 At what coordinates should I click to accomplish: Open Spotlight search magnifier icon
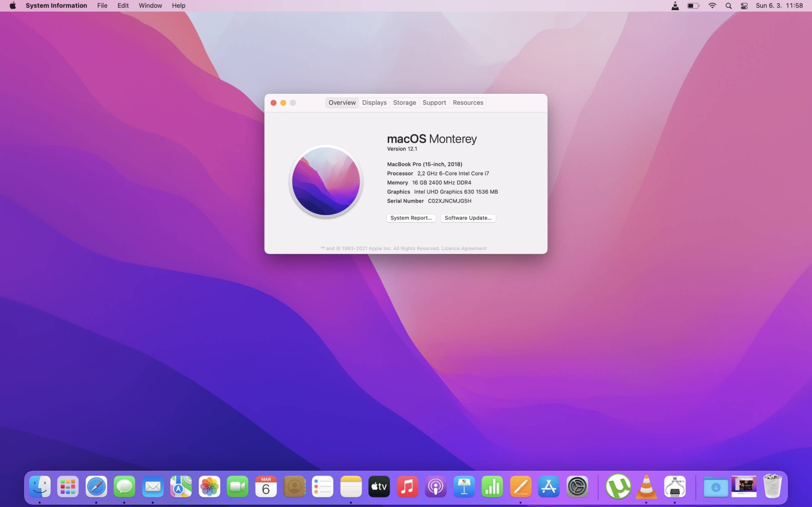coord(728,6)
